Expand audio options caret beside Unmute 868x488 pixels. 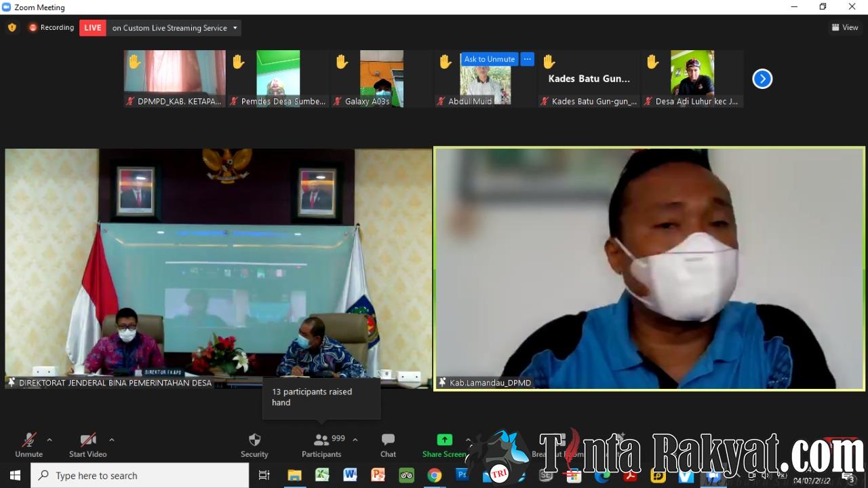click(50, 440)
